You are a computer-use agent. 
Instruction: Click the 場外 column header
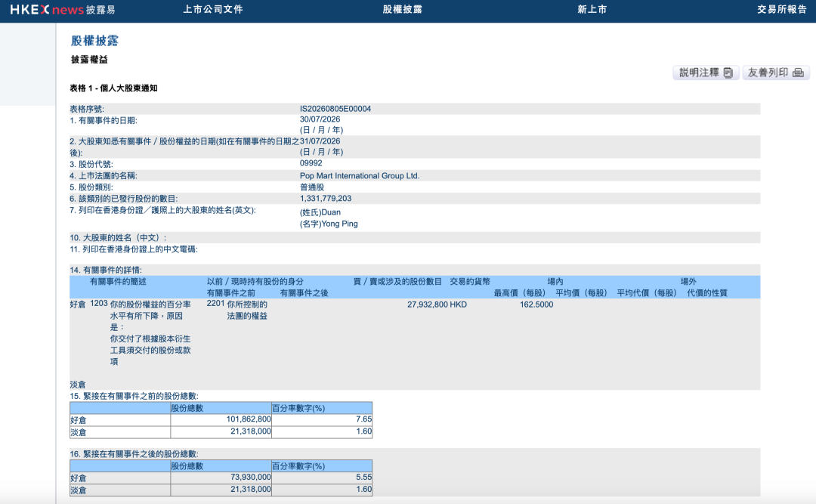[688, 282]
